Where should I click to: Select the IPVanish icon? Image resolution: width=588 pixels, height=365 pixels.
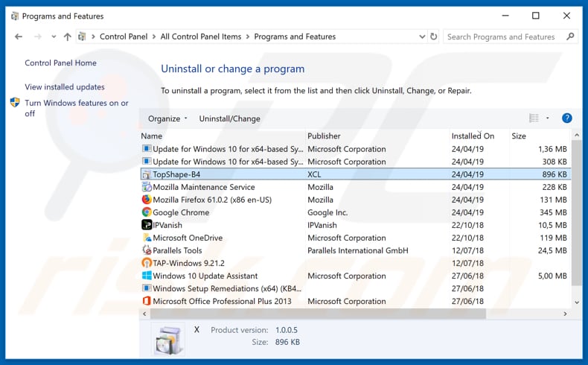146,225
